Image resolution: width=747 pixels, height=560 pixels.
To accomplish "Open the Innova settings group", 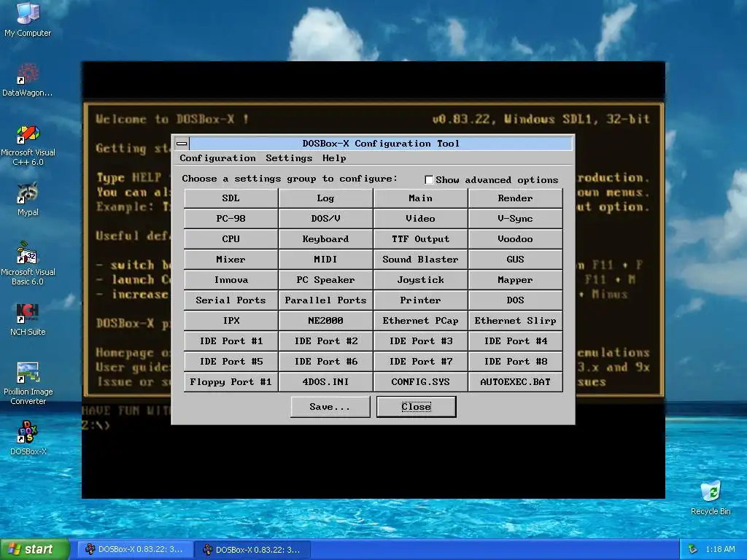I will pos(231,280).
